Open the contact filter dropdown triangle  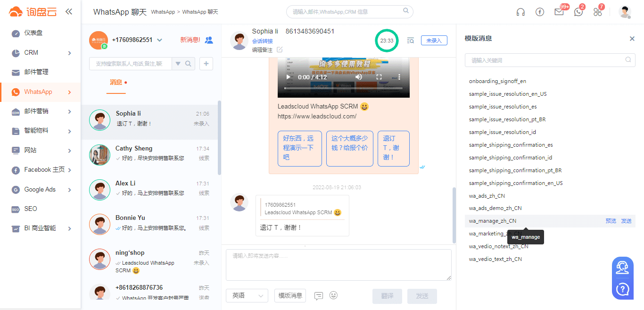coord(178,64)
